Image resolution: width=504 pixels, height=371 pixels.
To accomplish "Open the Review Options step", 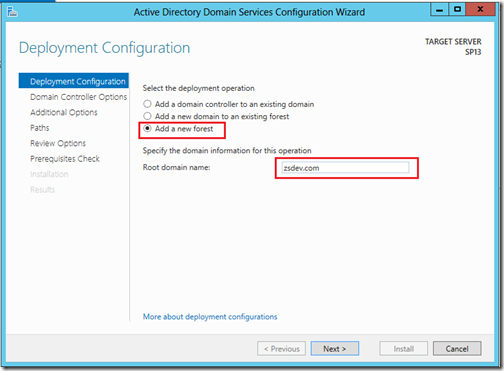I will pyautogui.click(x=58, y=143).
